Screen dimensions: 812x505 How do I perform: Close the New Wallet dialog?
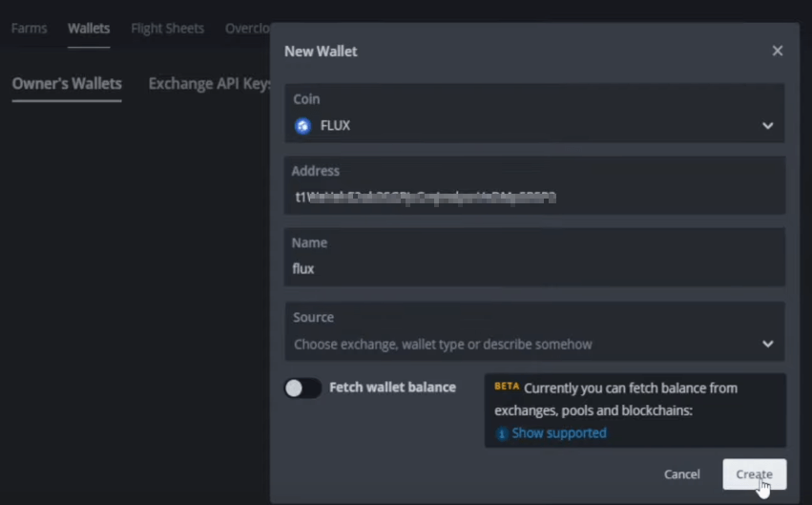coord(777,51)
